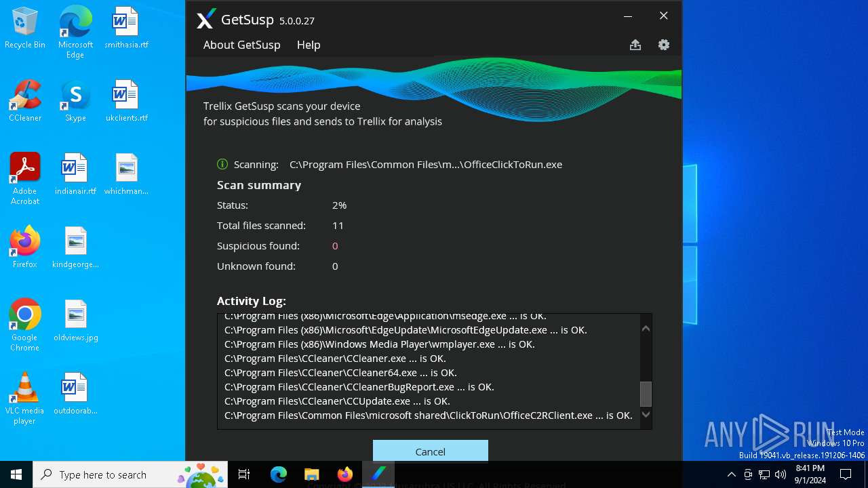
Task: Select Microsoft Edge desktop shortcut
Action: 75,33
